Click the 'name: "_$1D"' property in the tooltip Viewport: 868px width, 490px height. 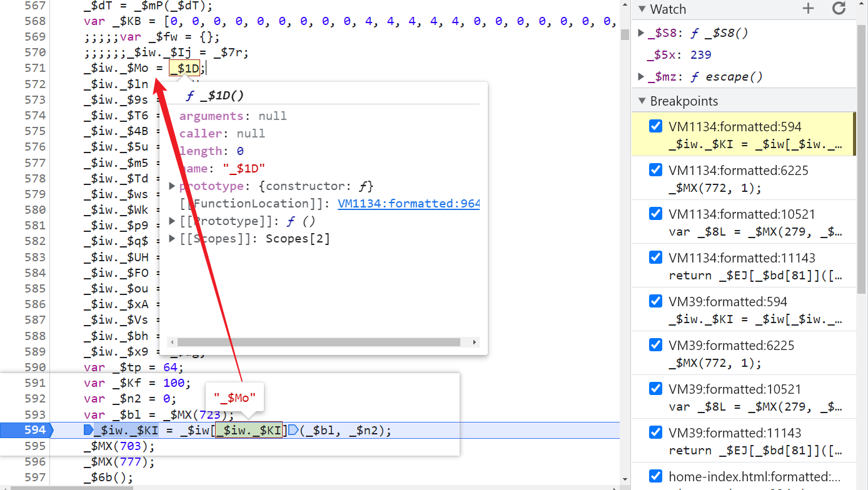[x=223, y=169]
